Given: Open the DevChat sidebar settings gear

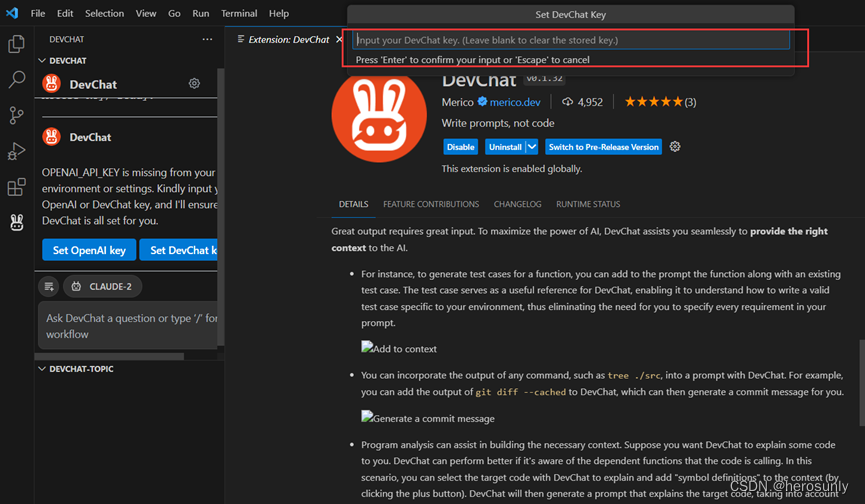Looking at the screenshot, I should (194, 83).
